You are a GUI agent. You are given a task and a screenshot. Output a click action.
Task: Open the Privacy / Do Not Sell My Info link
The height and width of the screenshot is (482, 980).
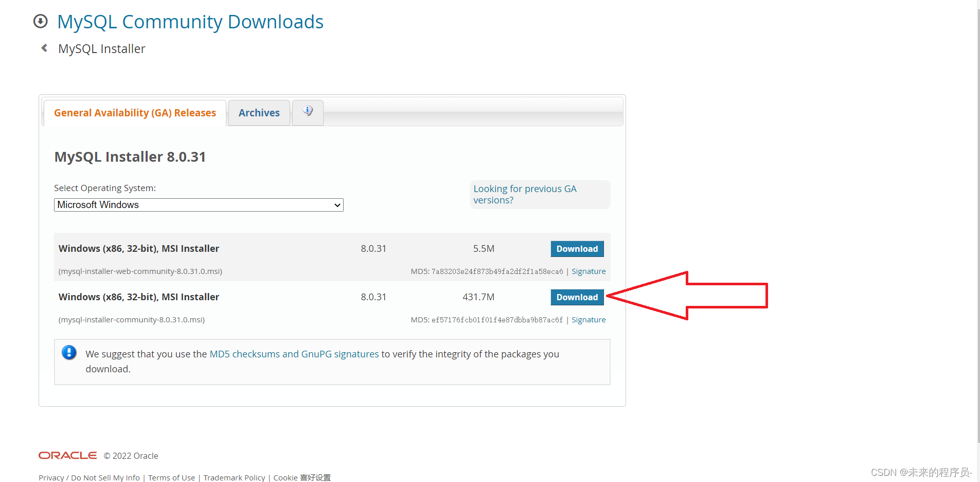point(89,478)
